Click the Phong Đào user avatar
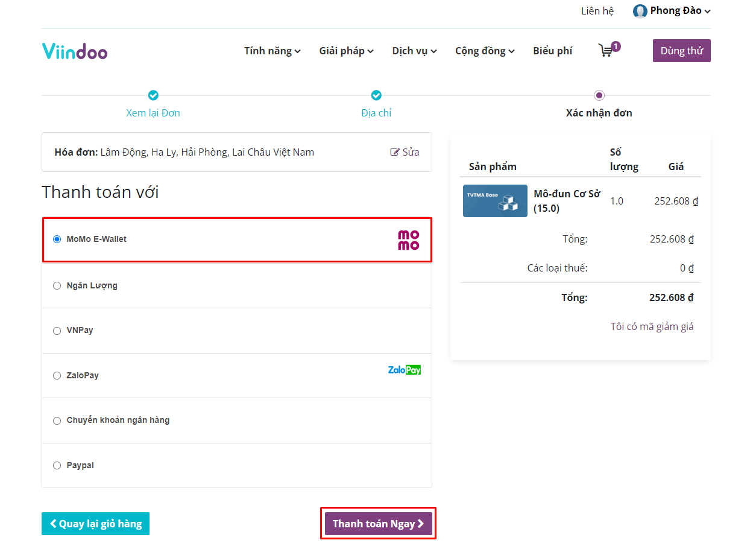Viewport: 756px width, 543px height. (x=640, y=11)
